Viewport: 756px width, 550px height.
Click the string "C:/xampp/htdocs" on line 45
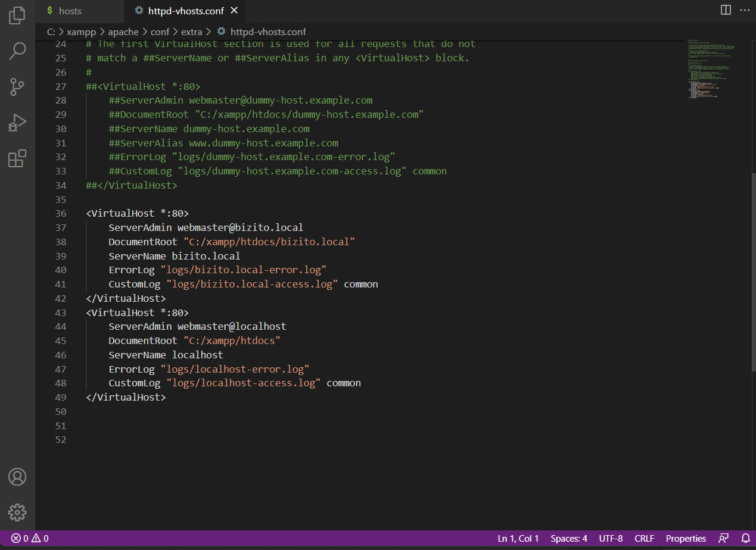click(x=232, y=340)
